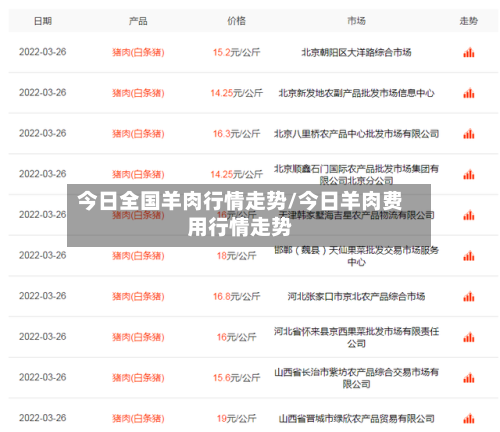
Task: Open trend chart for 山西省晋城市绿欣农产品 row
Action: (468, 419)
